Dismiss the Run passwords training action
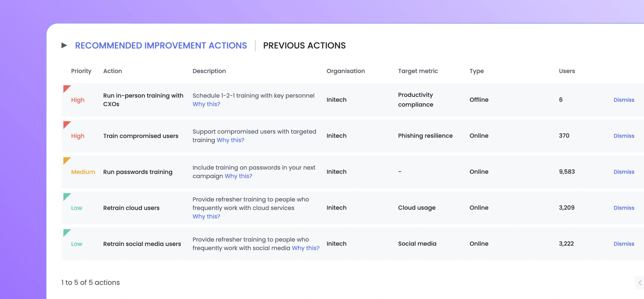Viewport: 644px width, 299px height. pyautogui.click(x=624, y=172)
